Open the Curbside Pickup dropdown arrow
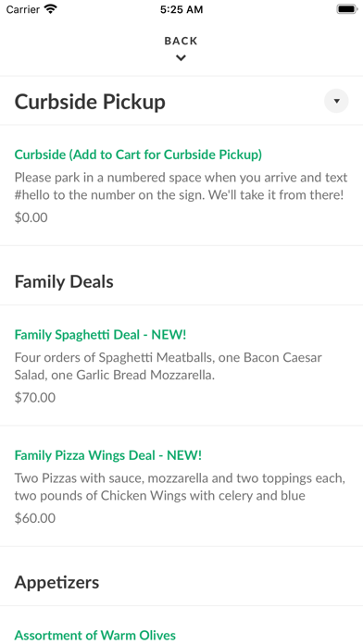This screenshot has height=644, width=363. click(x=336, y=101)
